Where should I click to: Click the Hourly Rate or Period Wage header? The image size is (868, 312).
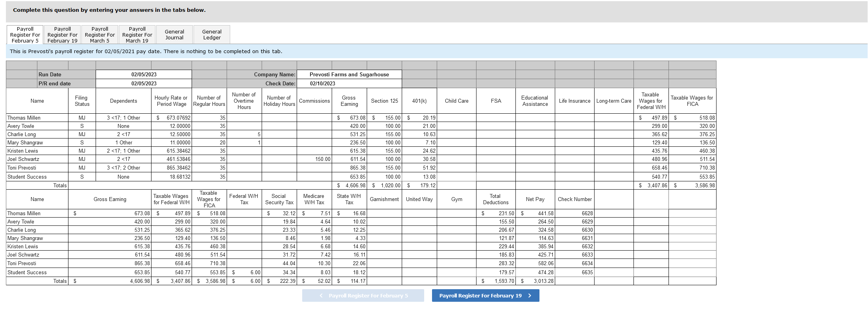(x=171, y=101)
